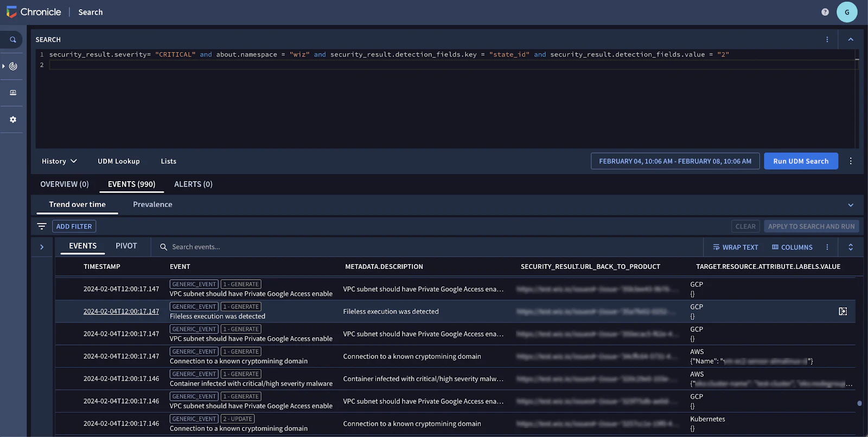Image resolution: width=868 pixels, height=437 pixels.
Task: Open the dashboards monitor icon in sidebar
Action: pyautogui.click(x=13, y=93)
